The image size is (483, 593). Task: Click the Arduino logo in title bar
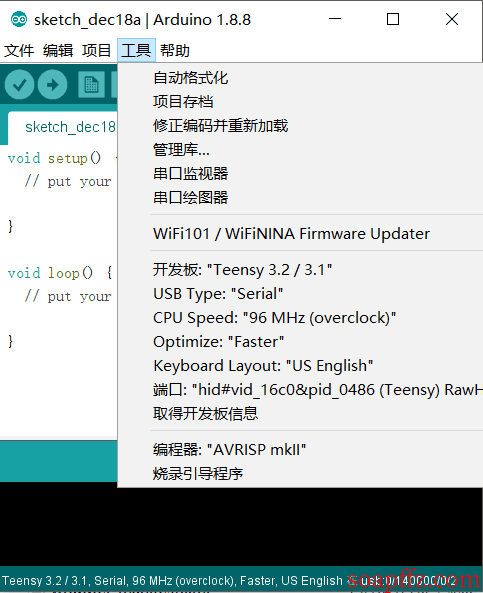tap(19, 19)
